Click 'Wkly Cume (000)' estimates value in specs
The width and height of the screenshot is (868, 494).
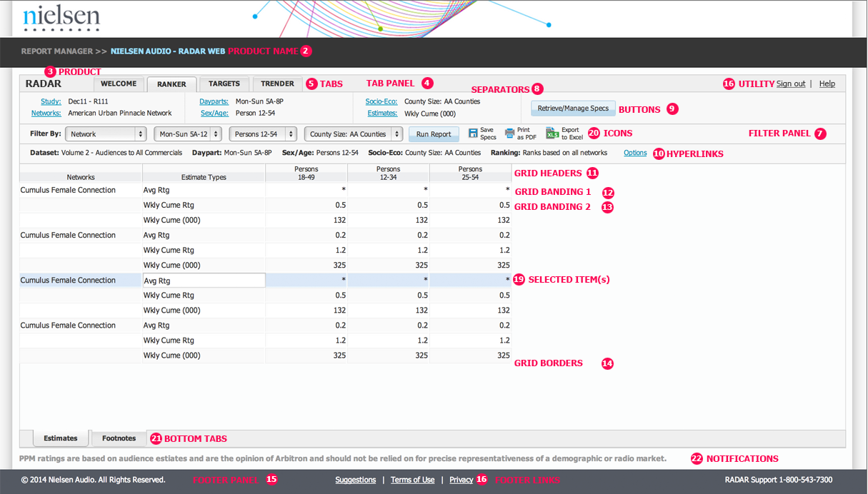(429, 113)
